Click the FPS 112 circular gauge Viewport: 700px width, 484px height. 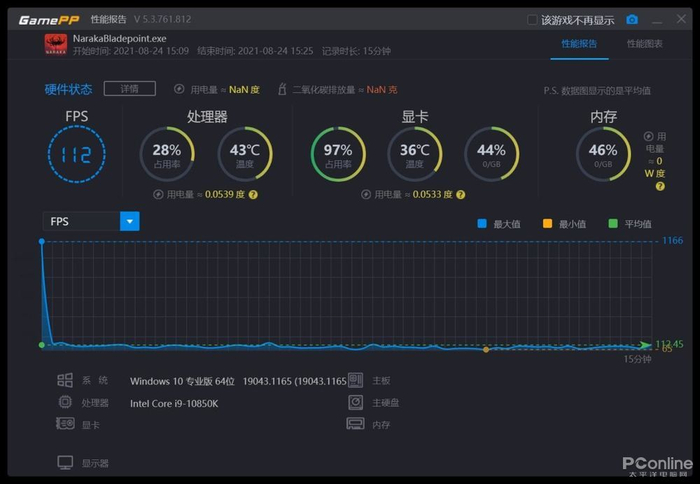[x=76, y=154]
